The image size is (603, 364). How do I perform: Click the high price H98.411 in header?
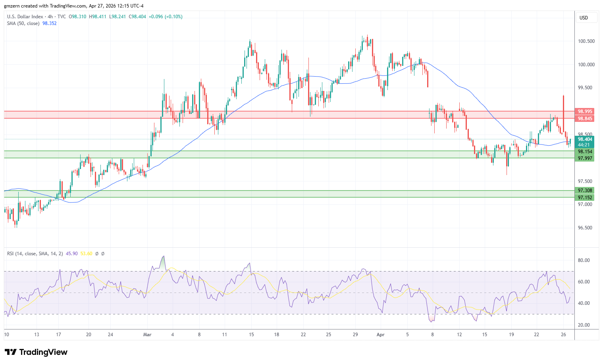coord(98,17)
